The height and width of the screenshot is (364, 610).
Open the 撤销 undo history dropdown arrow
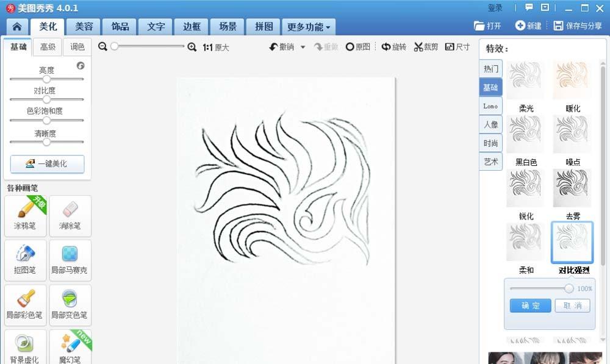tap(303, 47)
